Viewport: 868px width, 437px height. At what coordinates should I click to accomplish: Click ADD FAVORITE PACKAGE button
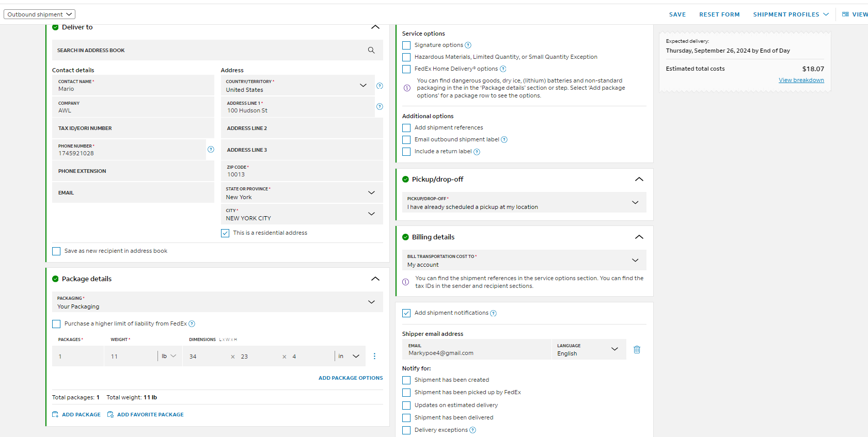[146, 415]
